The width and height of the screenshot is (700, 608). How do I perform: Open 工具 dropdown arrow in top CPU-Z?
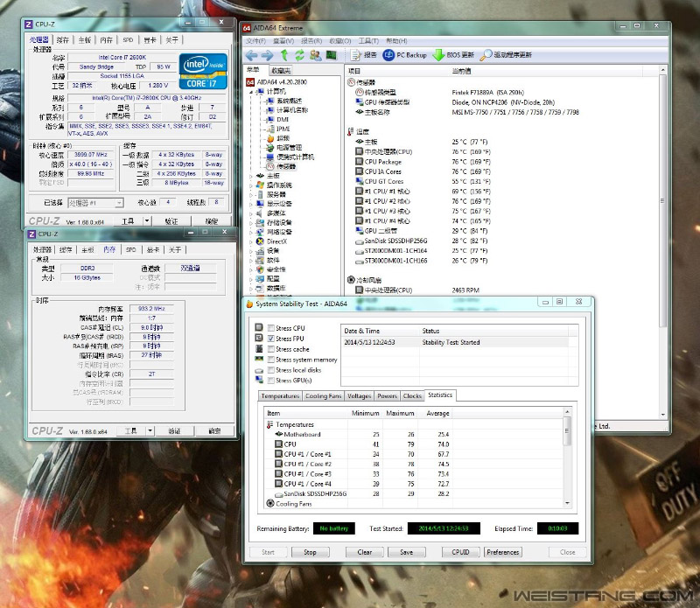147,221
